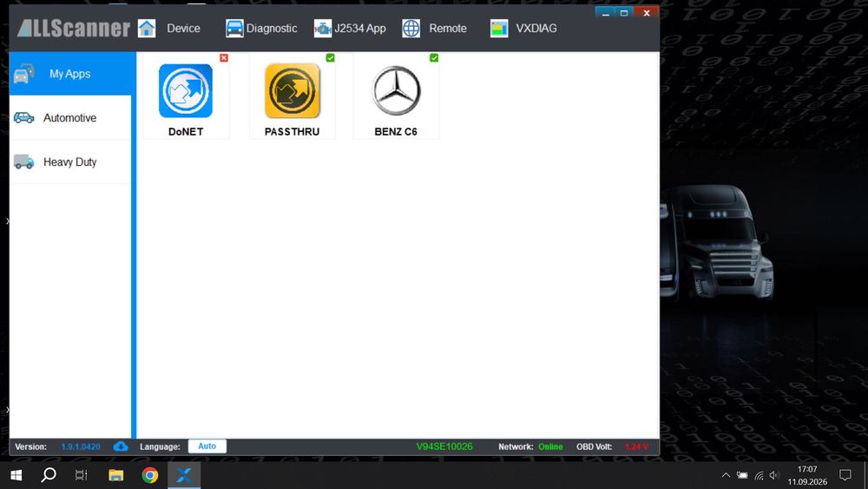Click version number 1.9.1.0420
The image size is (868, 489).
point(81,446)
